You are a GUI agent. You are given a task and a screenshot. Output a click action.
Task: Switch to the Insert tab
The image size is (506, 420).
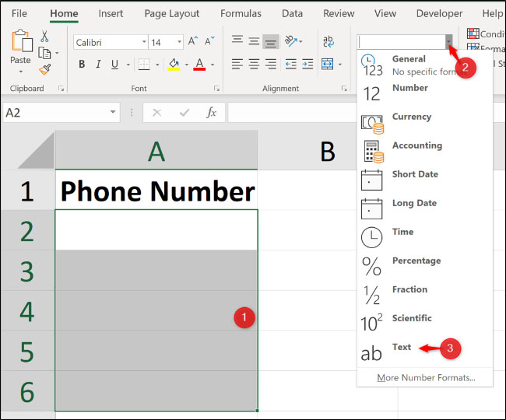(x=111, y=13)
